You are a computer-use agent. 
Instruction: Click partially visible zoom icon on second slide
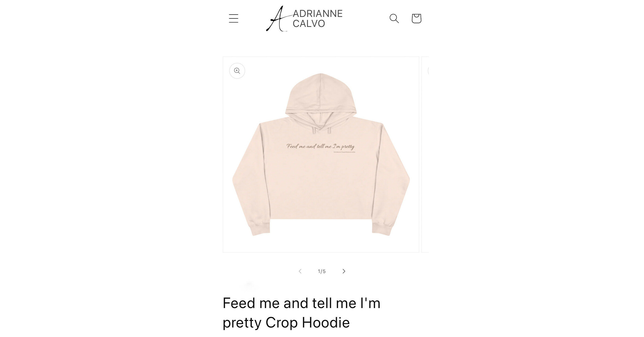[x=428, y=71]
